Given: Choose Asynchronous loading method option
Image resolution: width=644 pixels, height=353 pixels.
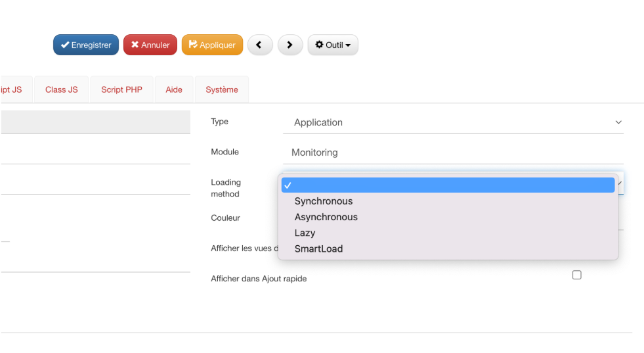Looking at the screenshot, I should point(326,217).
